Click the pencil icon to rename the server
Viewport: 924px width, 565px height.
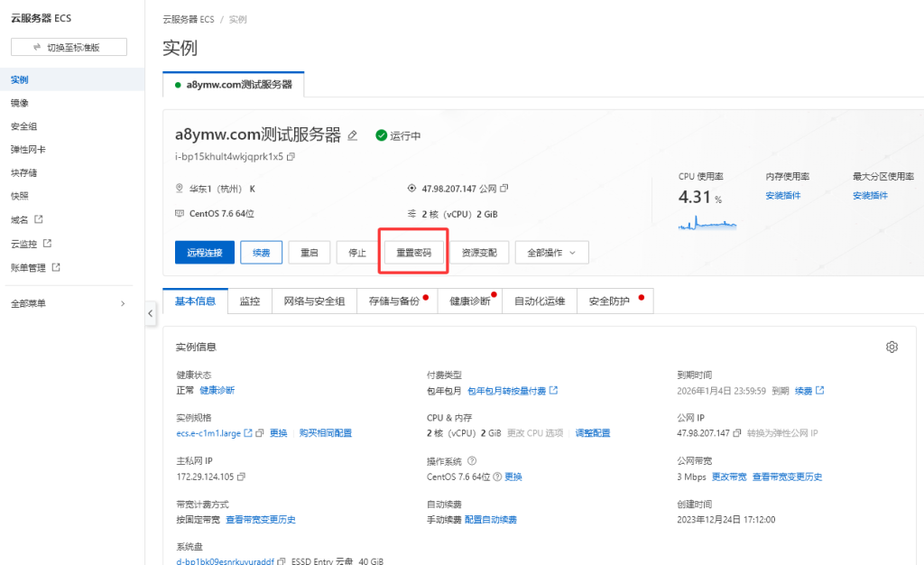click(x=353, y=137)
